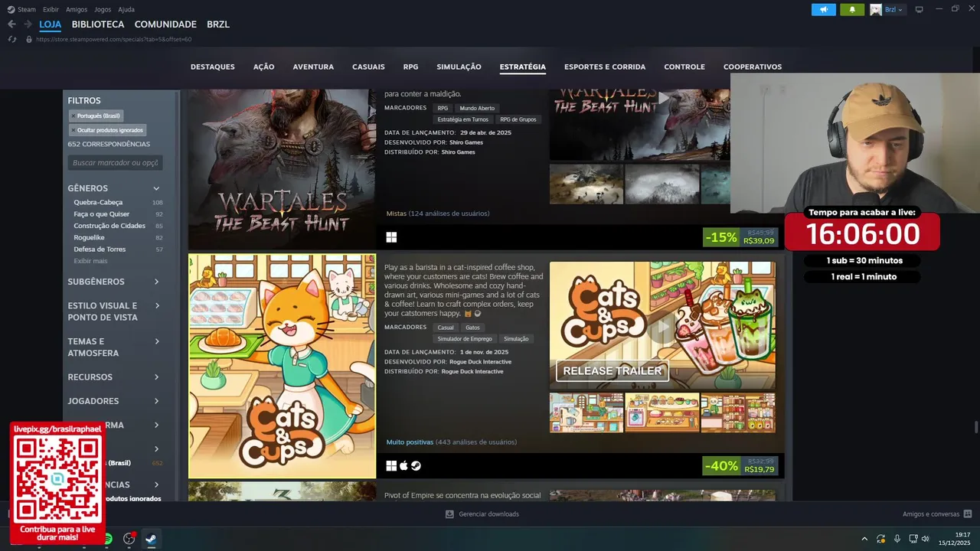The image size is (980, 551).
Task: Click the tag search input field
Action: coord(115,163)
